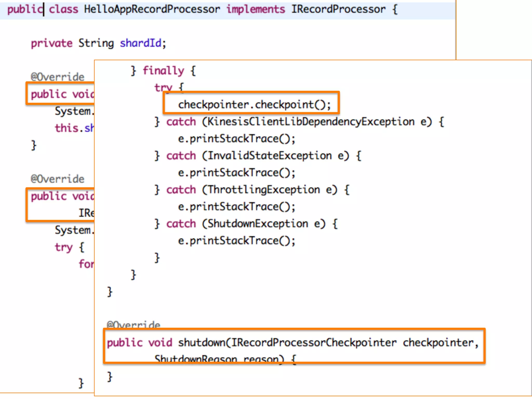Click the 'try {' line in back editor
This screenshot has width=532, height=399.
pyautogui.click(x=70, y=247)
